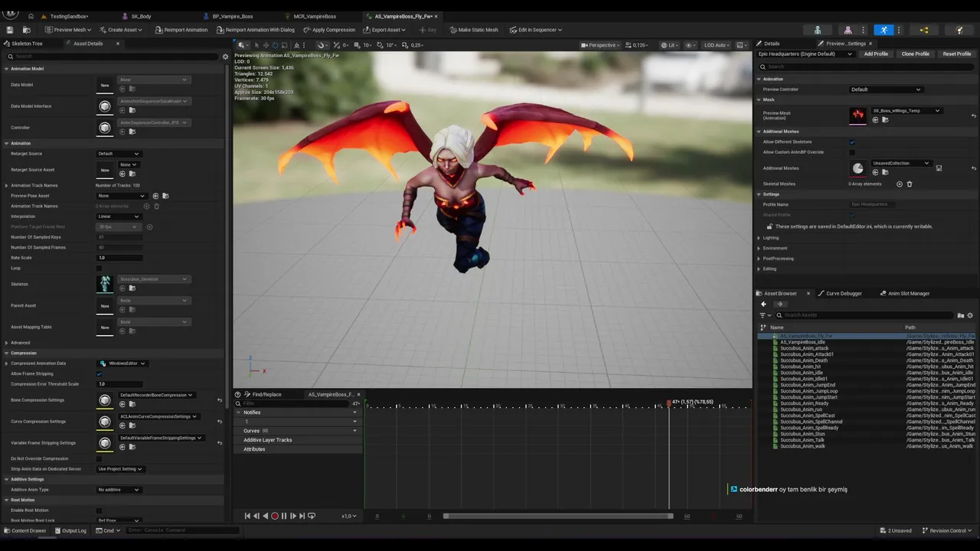Select the translate transform tool in viewport
Image resolution: width=980 pixels, height=551 pixels.
coord(266,45)
